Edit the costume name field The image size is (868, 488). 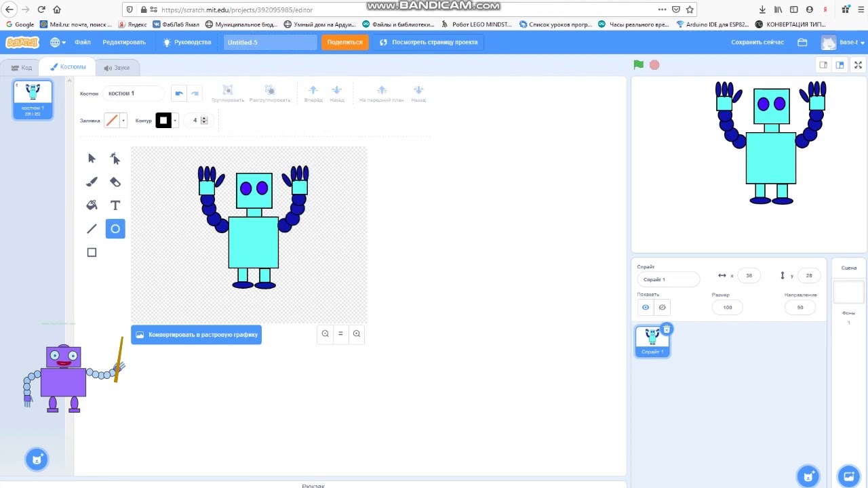[x=134, y=94]
